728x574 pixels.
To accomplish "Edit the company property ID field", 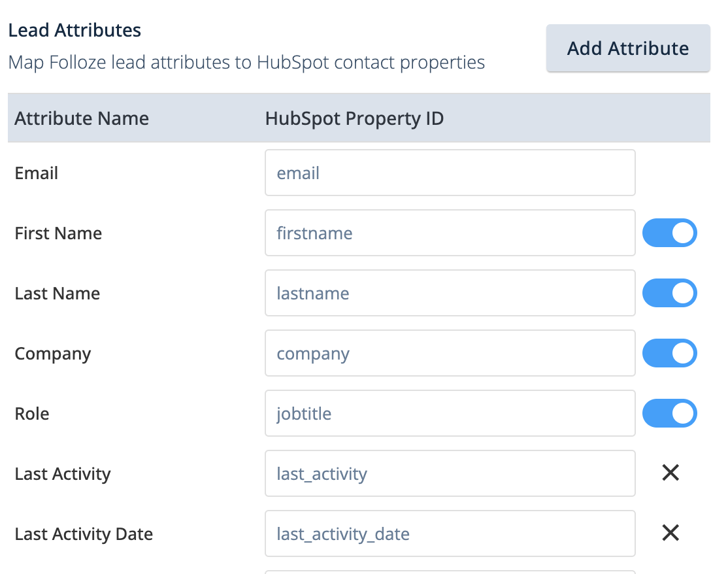I will click(450, 353).
